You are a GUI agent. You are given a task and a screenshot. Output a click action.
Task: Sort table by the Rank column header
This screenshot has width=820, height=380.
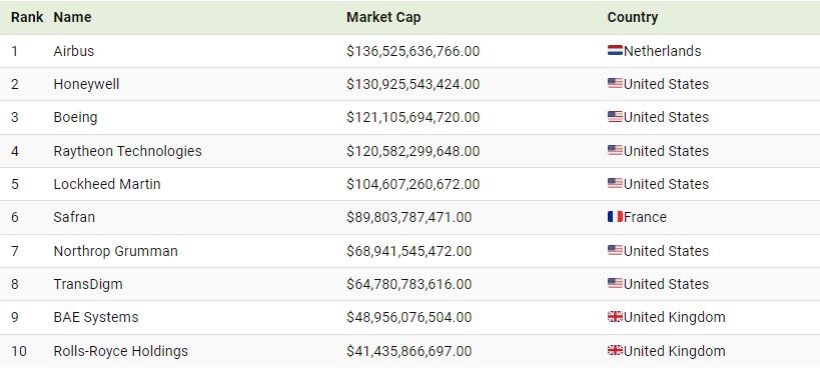[x=27, y=17]
